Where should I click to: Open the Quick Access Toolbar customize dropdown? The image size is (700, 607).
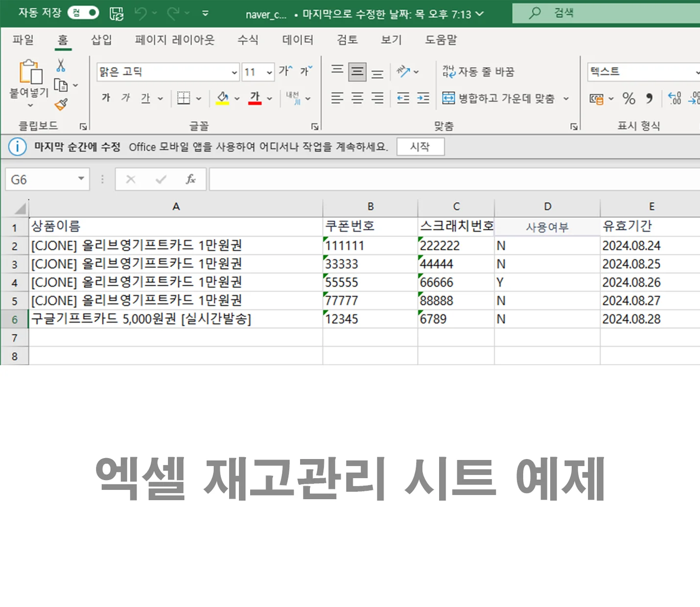coord(206,14)
